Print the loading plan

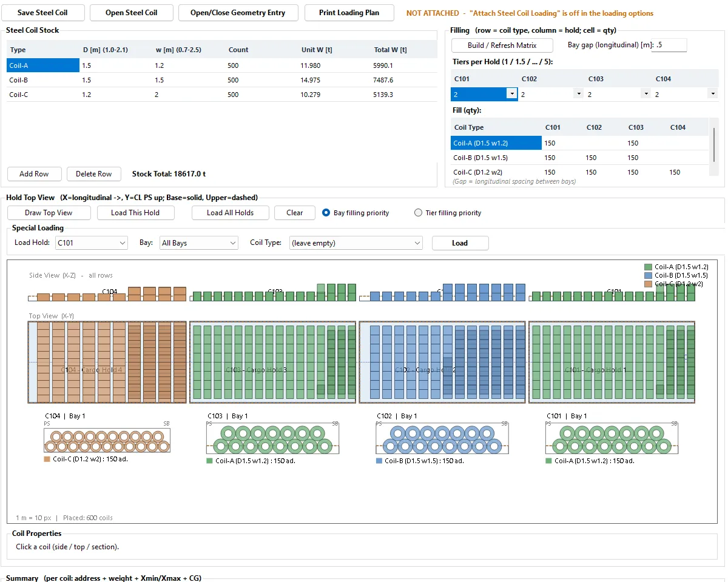coord(349,13)
